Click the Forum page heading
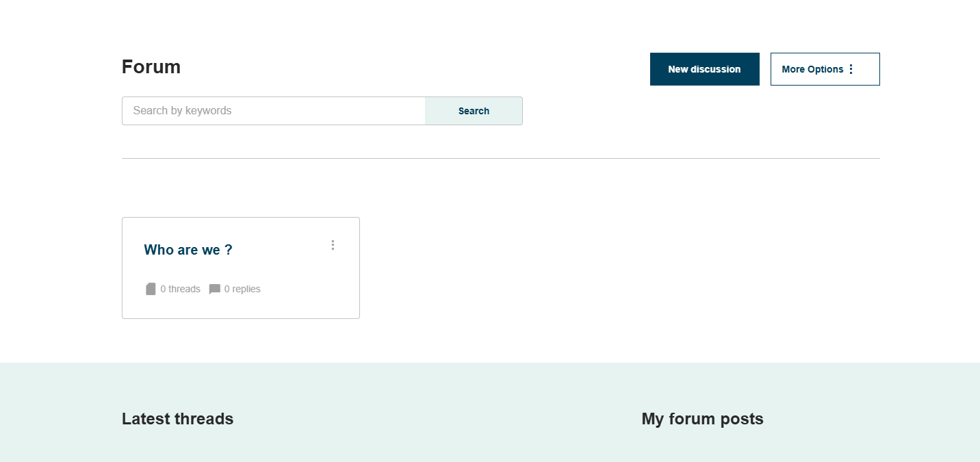Image resolution: width=980 pixels, height=462 pixels. [x=151, y=67]
